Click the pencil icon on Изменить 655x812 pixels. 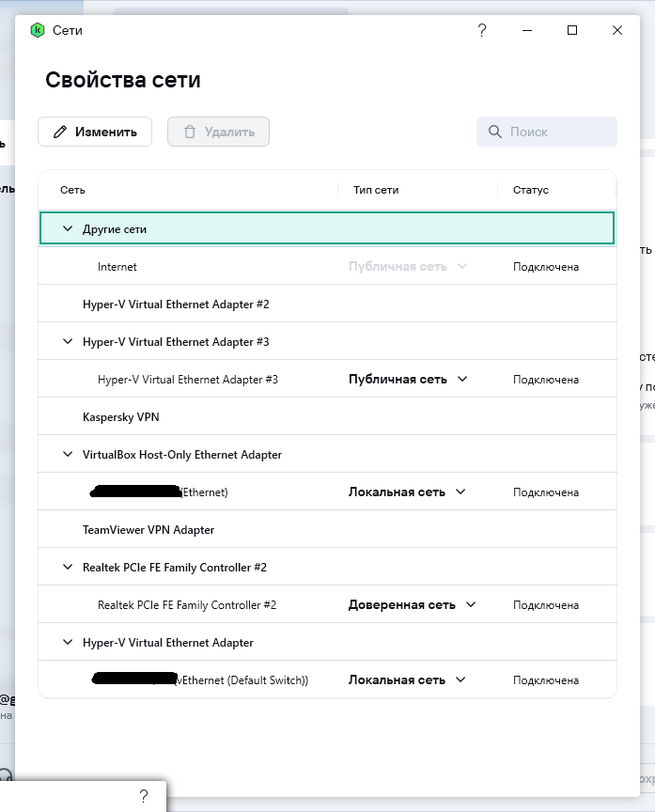[x=60, y=132]
